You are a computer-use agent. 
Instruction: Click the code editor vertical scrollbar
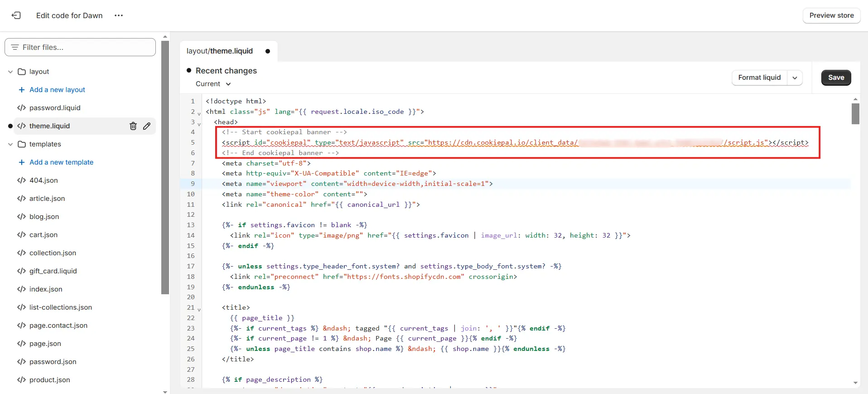(x=855, y=114)
